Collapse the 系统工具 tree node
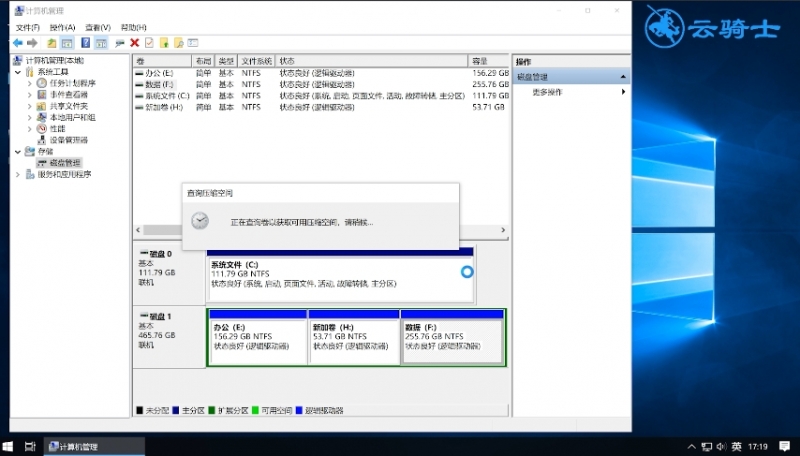The height and width of the screenshot is (456, 800). [x=18, y=72]
